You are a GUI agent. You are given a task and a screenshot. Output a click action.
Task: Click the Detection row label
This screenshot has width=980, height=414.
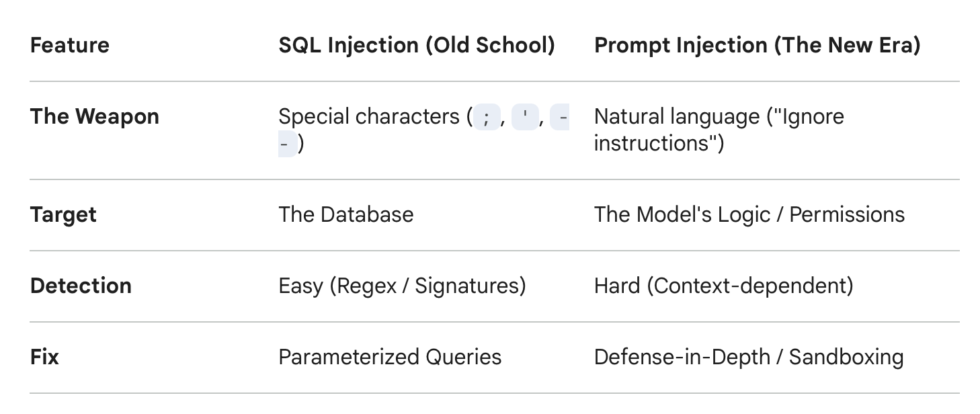click(81, 286)
